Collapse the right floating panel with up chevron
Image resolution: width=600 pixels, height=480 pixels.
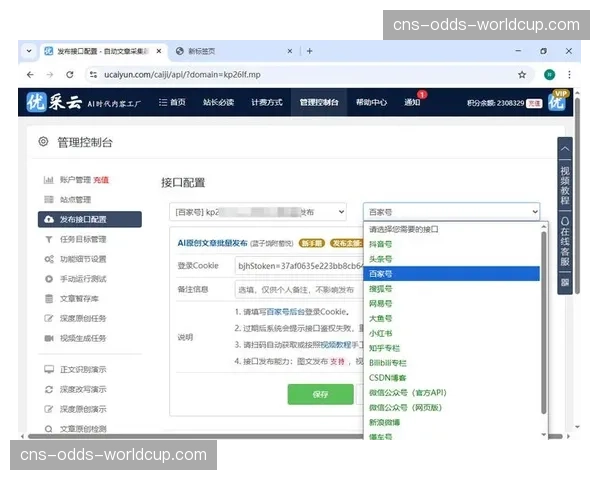pyautogui.click(x=565, y=149)
